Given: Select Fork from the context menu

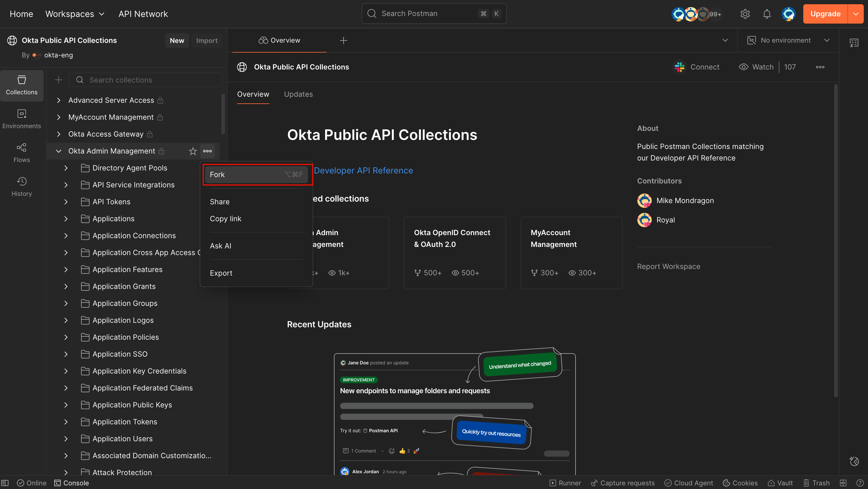Looking at the screenshot, I should [x=257, y=174].
